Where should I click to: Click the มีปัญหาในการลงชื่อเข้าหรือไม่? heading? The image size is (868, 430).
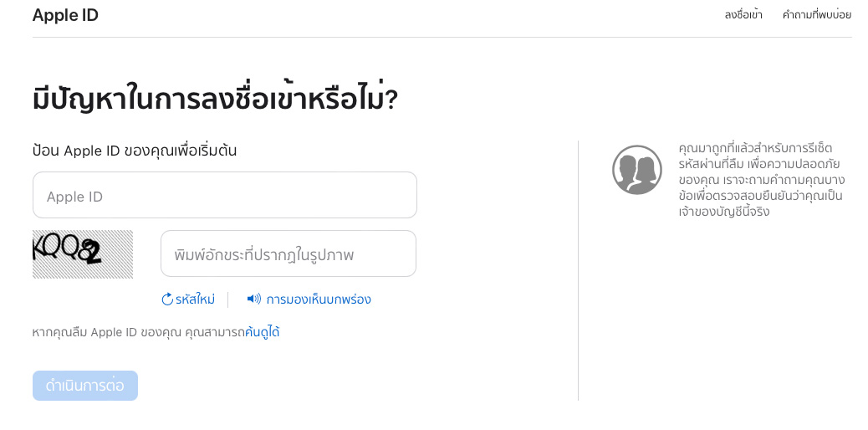pos(215,100)
